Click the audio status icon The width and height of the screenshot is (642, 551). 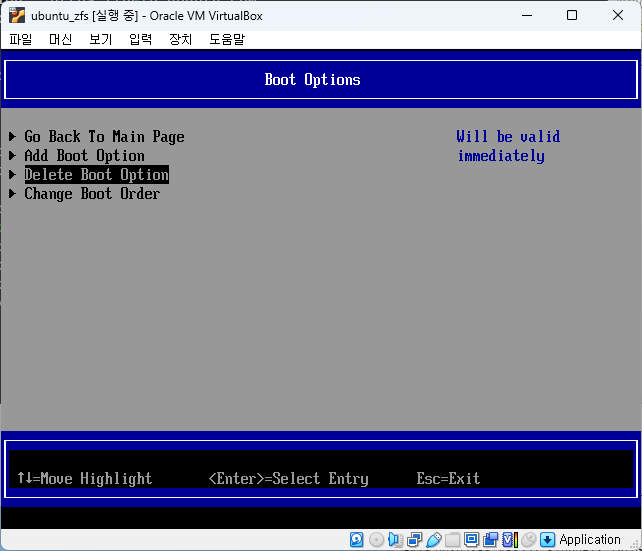coord(395,539)
